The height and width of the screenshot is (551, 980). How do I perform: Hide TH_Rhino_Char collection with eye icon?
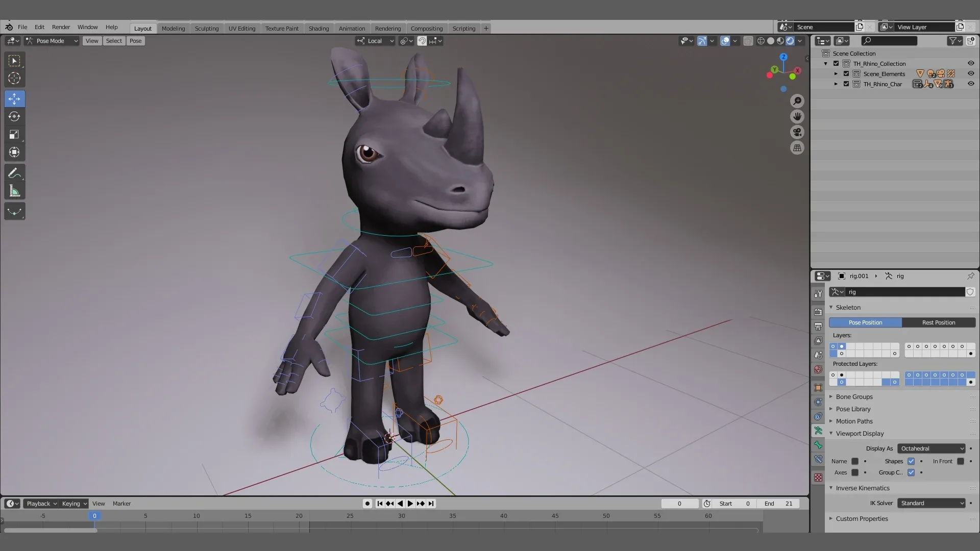point(971,84)
